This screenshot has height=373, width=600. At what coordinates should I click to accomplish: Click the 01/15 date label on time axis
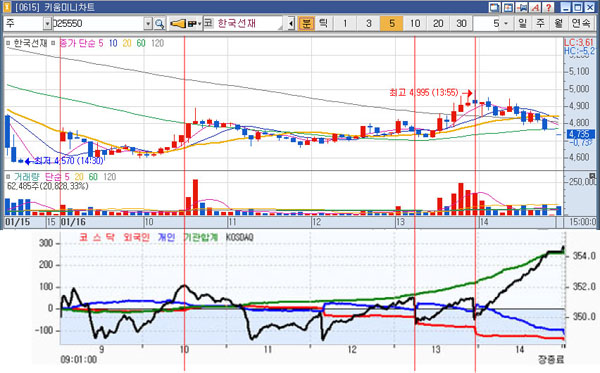17,222
